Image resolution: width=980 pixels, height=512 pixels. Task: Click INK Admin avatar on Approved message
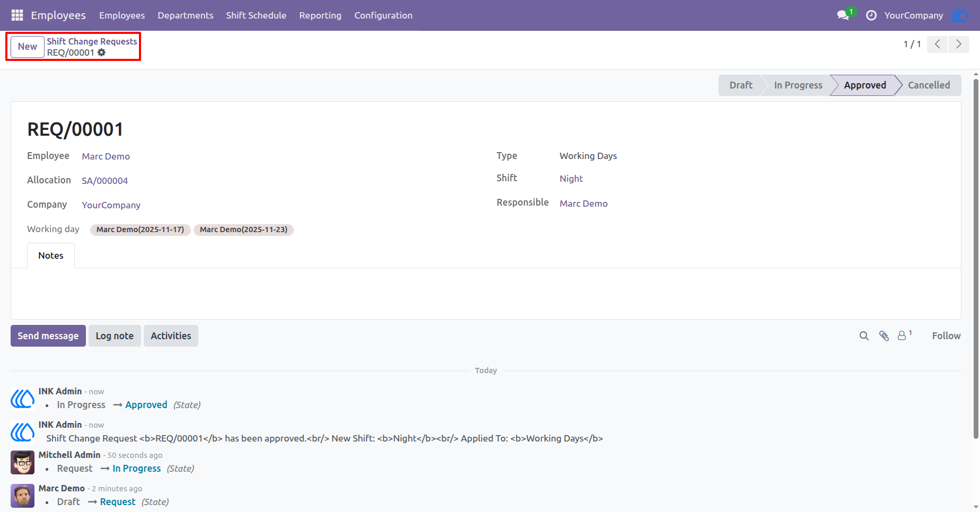tap(23, 399)
